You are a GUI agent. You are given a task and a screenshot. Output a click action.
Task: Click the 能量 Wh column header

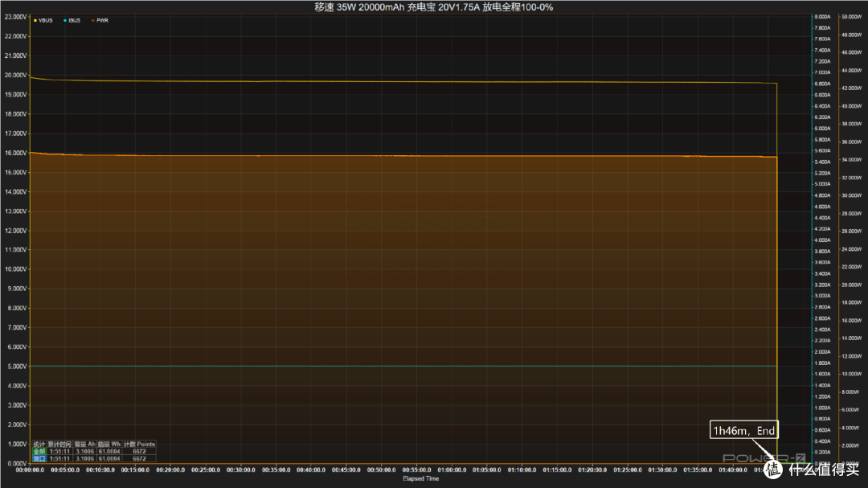click(109, 445)
